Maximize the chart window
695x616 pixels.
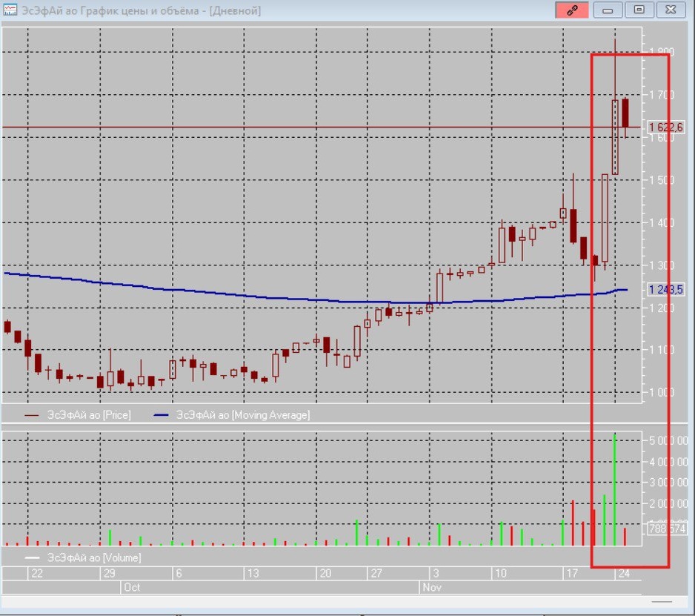pos(639,10)
